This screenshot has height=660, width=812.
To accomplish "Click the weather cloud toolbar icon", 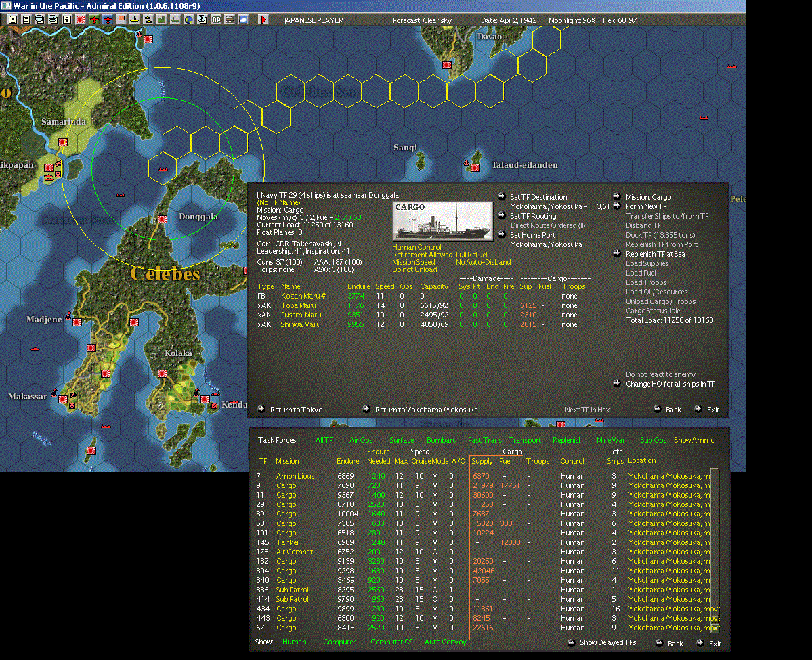I will coord(243,20).
